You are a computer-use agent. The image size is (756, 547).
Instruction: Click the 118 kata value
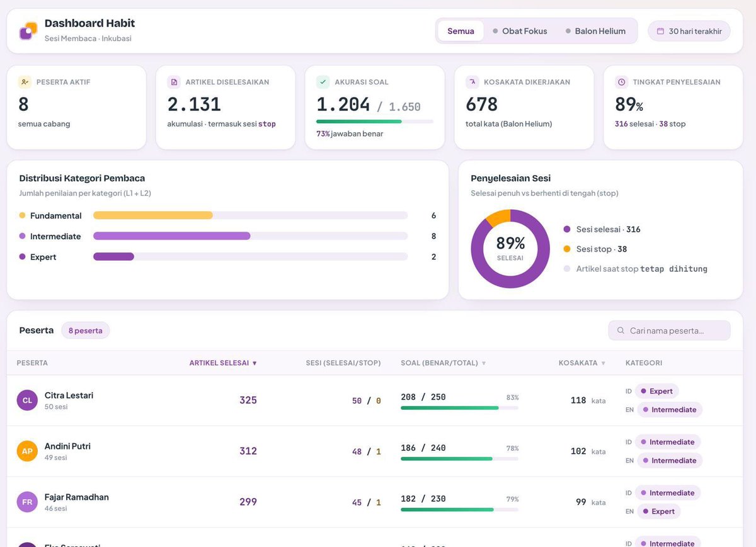point(588,400)
